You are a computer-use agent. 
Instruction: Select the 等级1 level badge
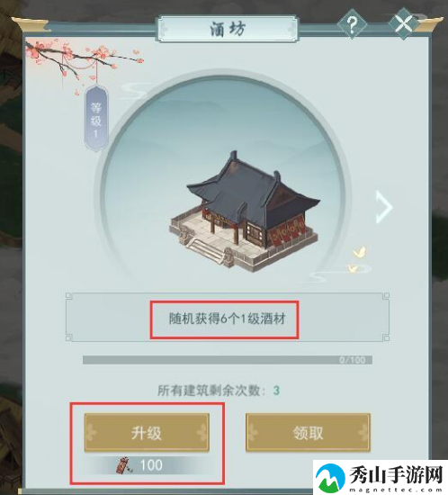96,120
